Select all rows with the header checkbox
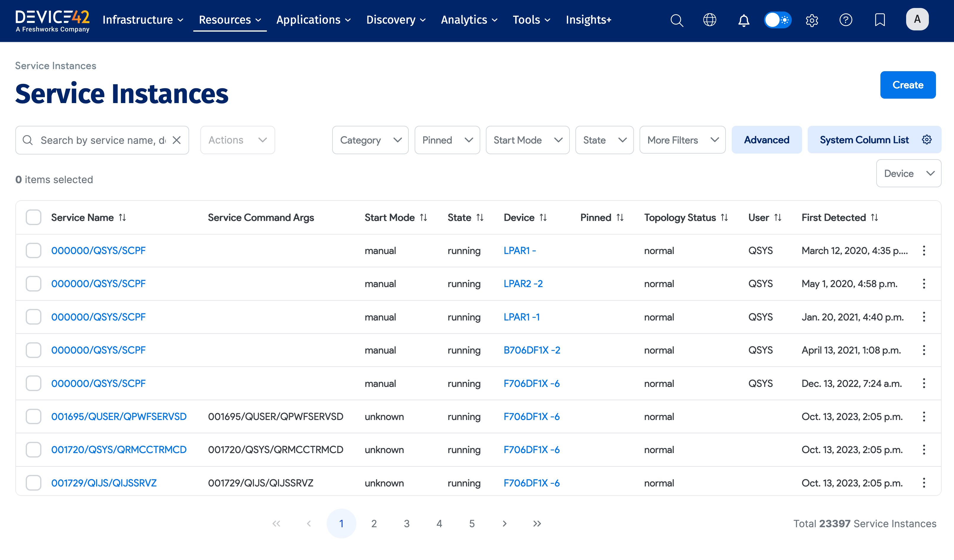The image size is (954, 560). (x=33, y=217)
